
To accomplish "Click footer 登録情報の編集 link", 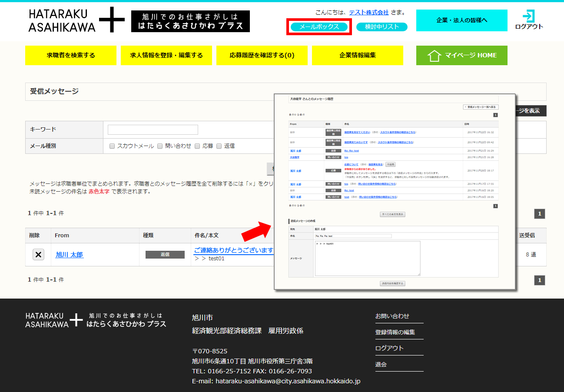I will coord(395,332).
